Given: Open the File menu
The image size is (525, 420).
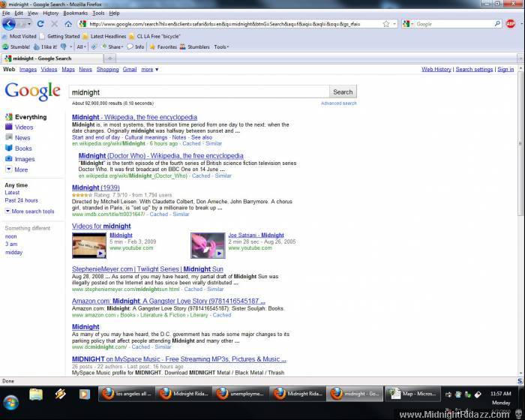Looking at the screenshot, I should (x=6, y=13).
